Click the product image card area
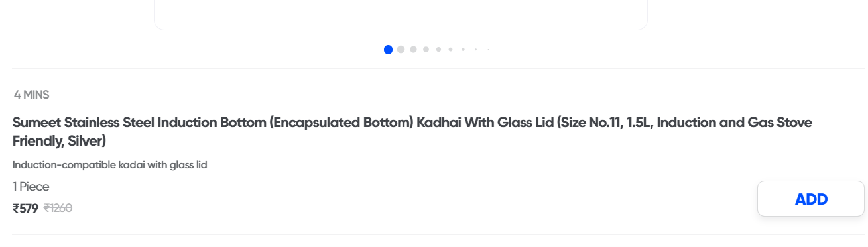Viewport: 868px width, 247px height. tap(401, 15)
